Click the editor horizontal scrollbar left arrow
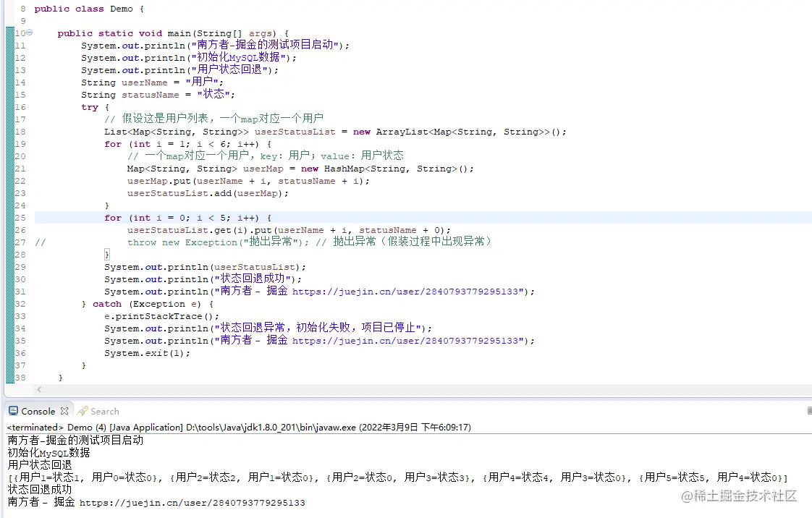The height and width of the screenshot is (518, 812). 39,390
